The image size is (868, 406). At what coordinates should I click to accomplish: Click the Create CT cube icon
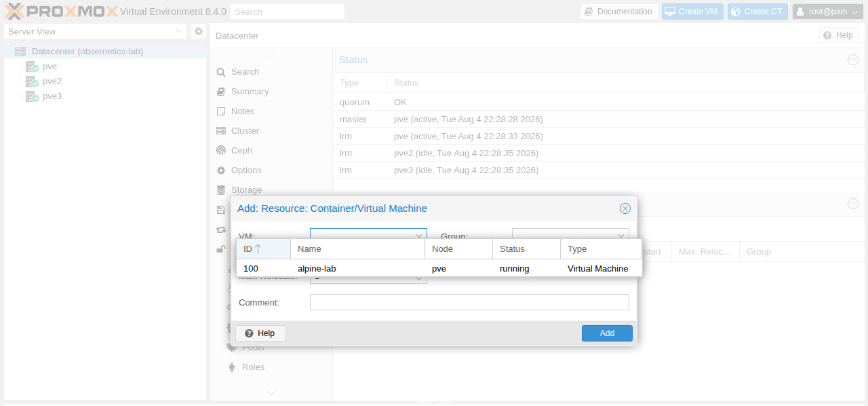coord(735,12)
